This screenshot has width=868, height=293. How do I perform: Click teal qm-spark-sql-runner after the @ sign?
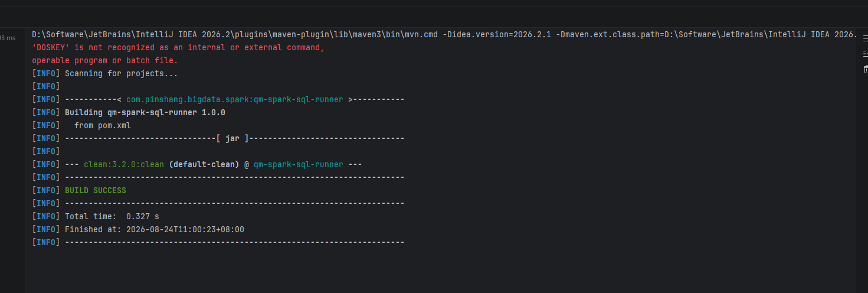point(298,164)
